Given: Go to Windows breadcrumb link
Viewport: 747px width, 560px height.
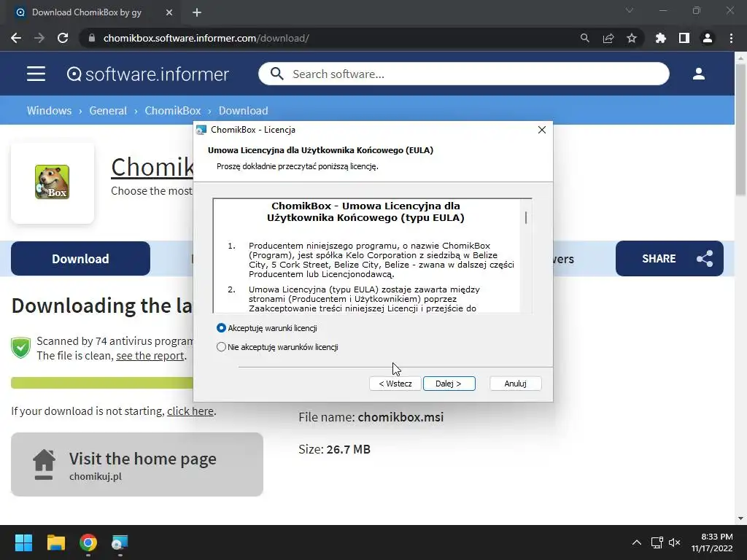Looking at the screenshot, I should (x=49, y=111).
